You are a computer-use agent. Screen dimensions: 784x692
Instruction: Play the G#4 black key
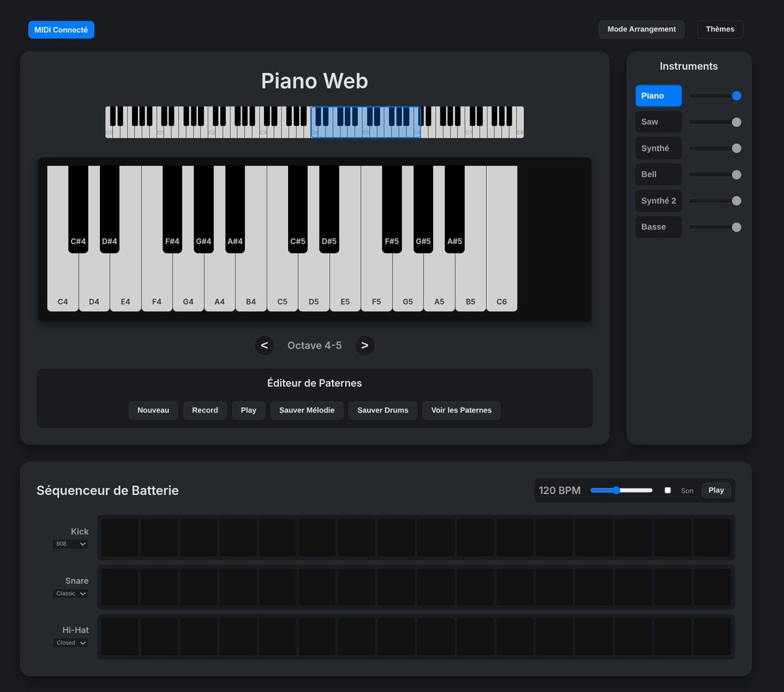204,209
